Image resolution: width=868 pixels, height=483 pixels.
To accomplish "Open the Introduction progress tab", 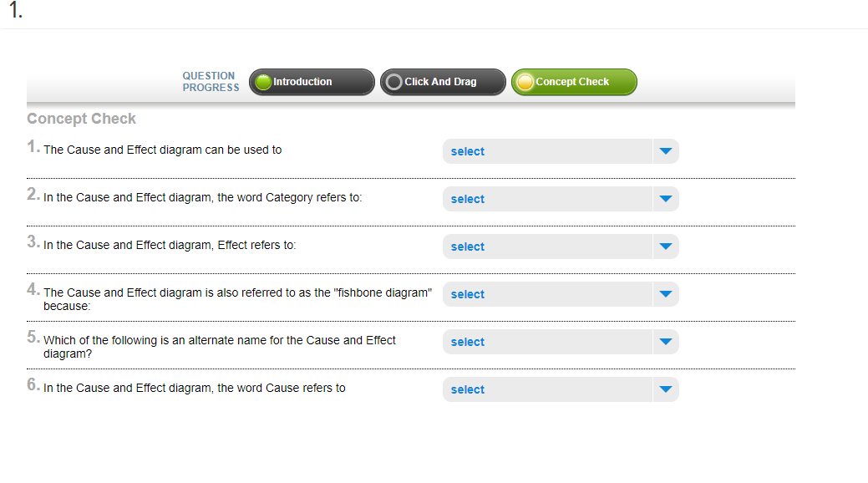I will [312, 82].
